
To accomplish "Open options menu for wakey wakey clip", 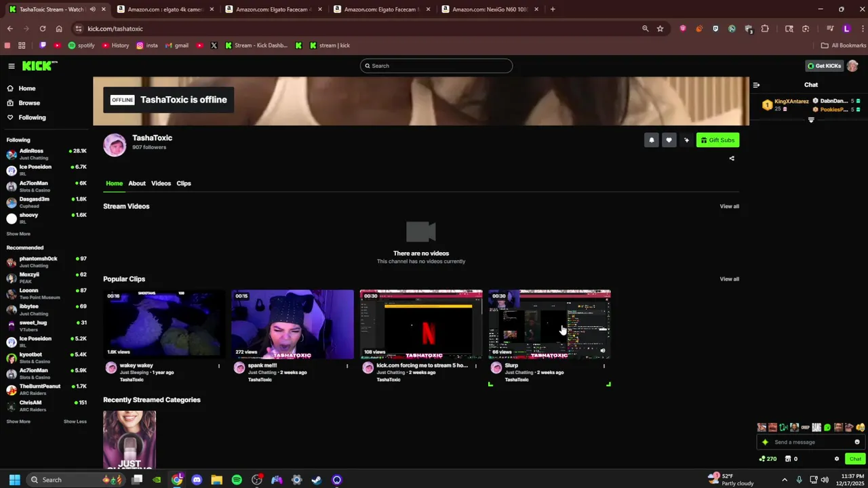I will point(218,366).
